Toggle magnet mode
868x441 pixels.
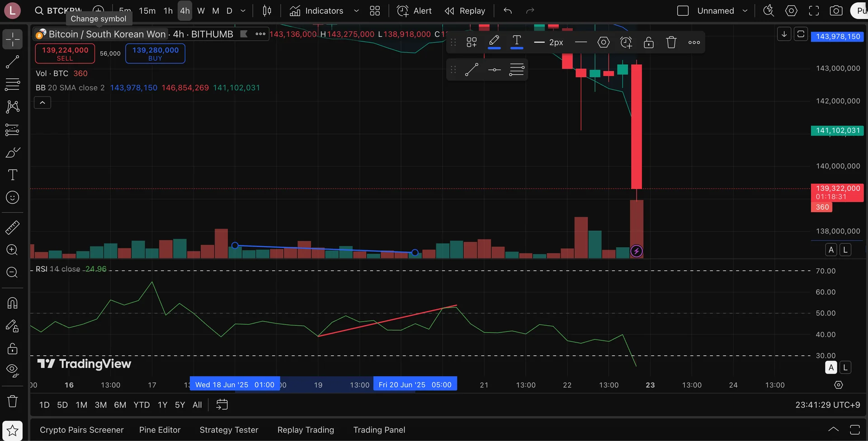[13, 303]
